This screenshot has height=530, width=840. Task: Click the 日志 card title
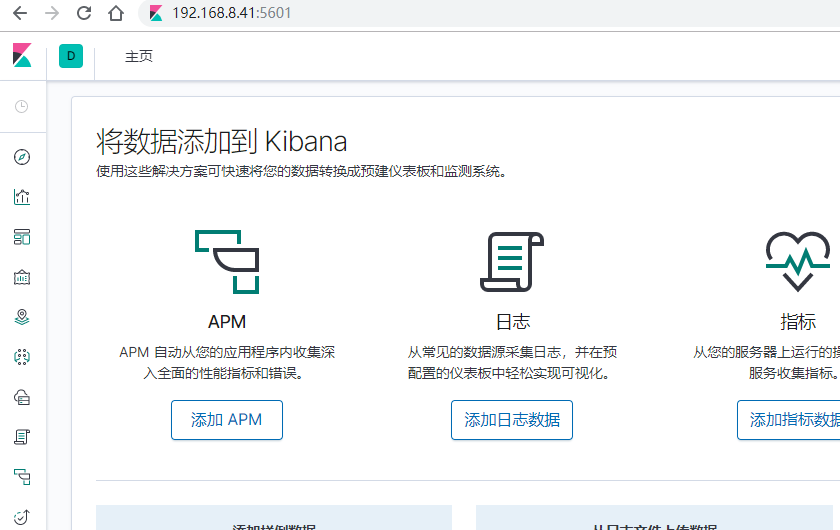[513, 322]
